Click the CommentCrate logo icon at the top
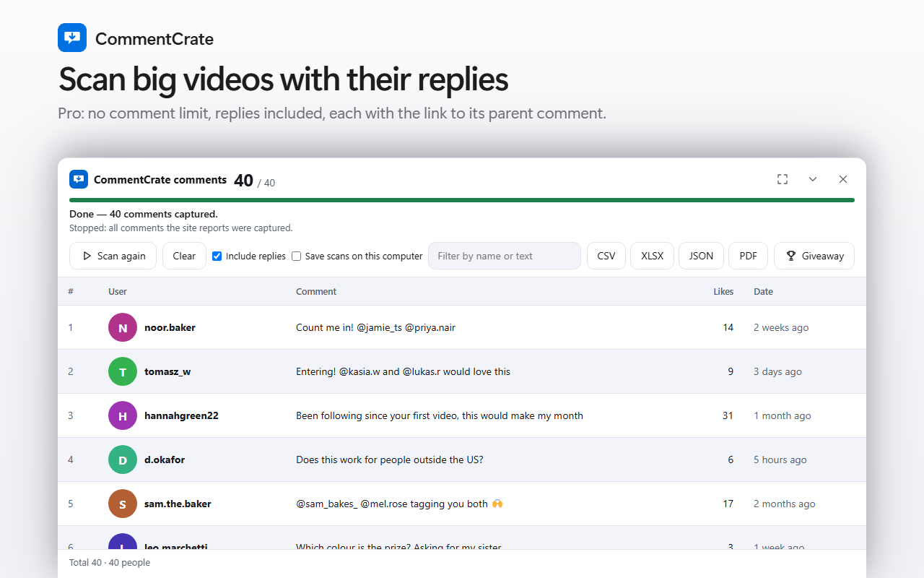Image resolution: width=924 pixels, height=578 pixels. [x=72, y=38]
